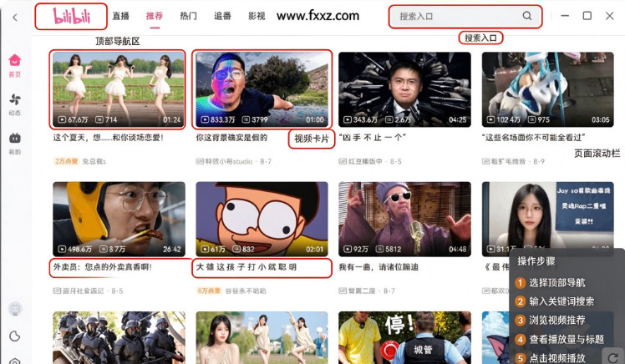625x364 pixels.
Task: Click the user avatar in sidebar
Action: click(15, 309)
